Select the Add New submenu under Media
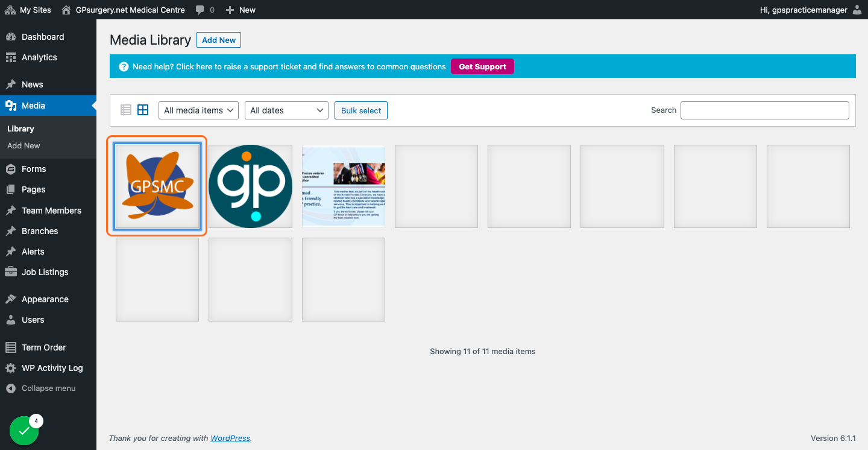The width and height of the screenshot is (868, 450). click(x=24, y=145)
